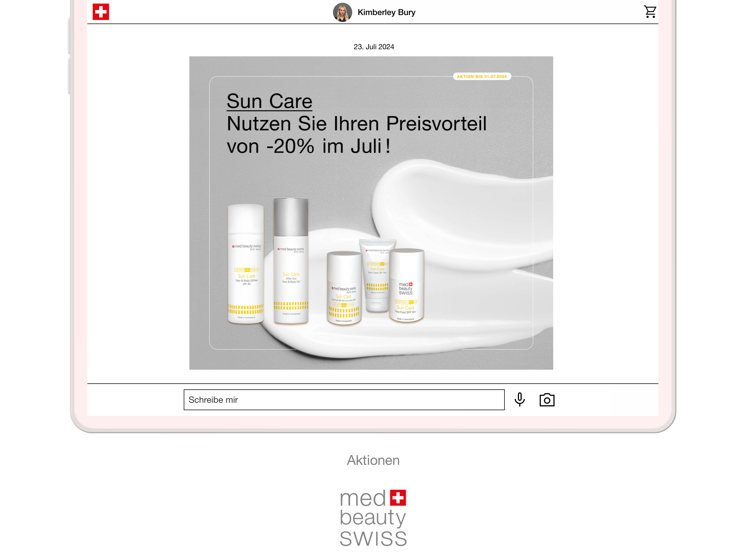Click the red cross in bottom logo
The height and width of the screenshot is (560, 747).
[398, 497]
